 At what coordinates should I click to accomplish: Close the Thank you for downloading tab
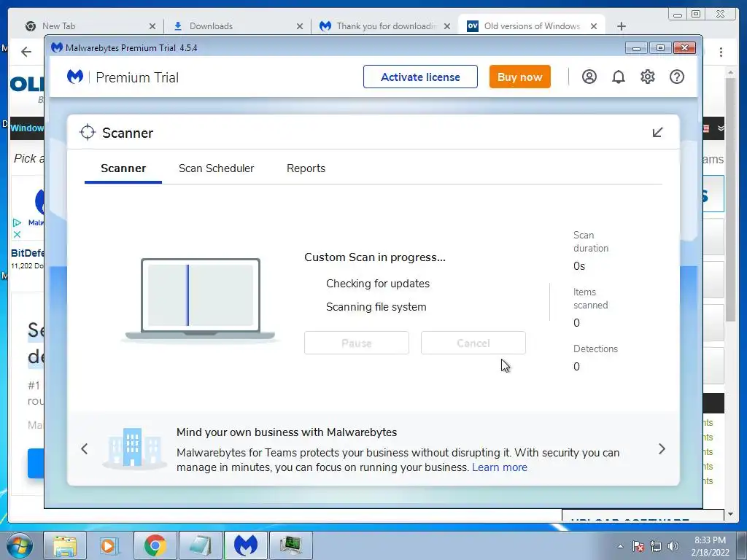pos(447,26)
